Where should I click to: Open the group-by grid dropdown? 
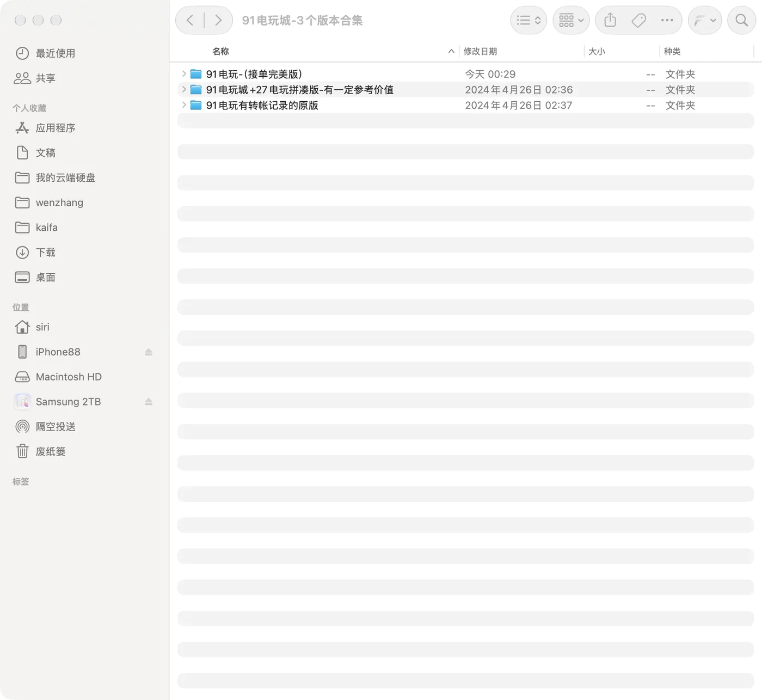(x=571, y=20)
